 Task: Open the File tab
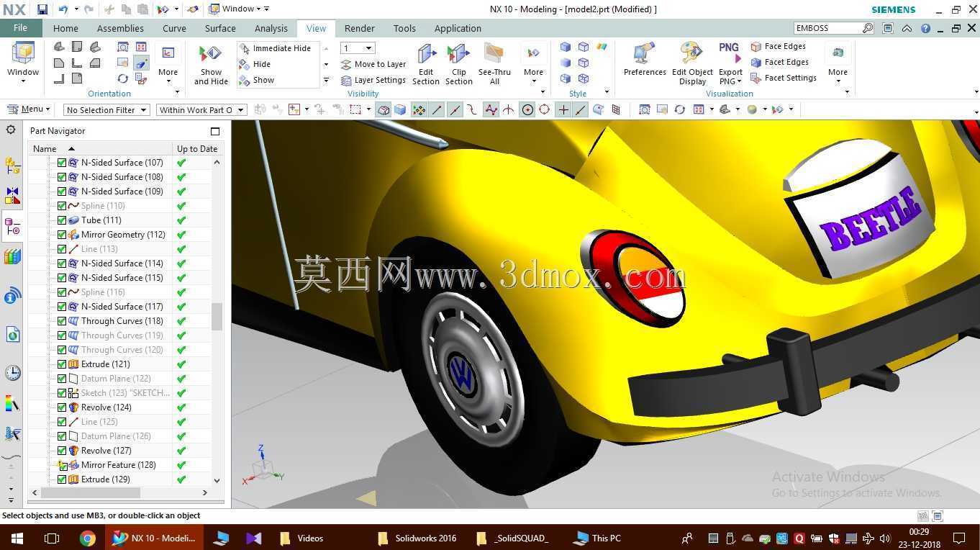tap(20, 28)
